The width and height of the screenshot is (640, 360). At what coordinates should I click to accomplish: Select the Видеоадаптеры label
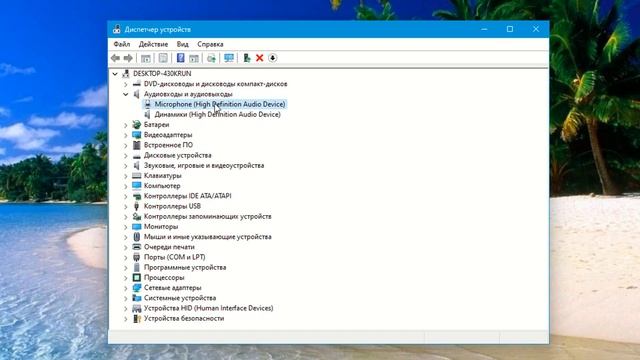tap(168, 135)
